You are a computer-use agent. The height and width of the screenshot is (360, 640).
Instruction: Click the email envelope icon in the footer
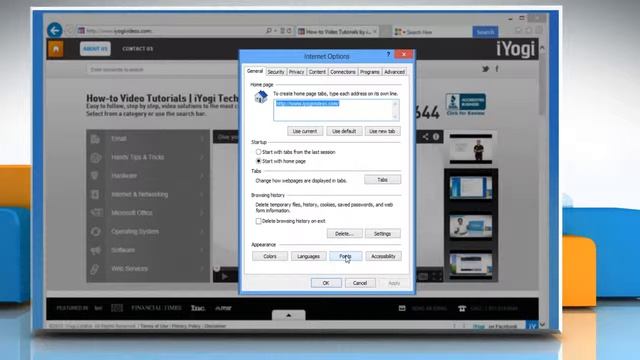[402, 308]
